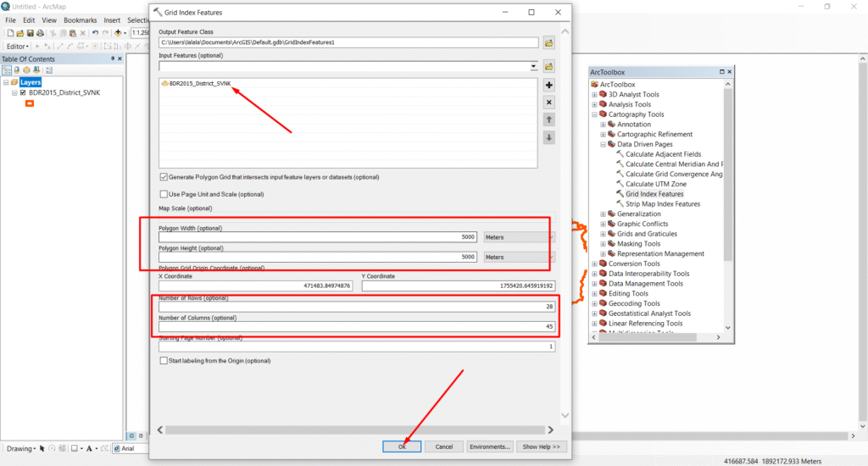
Task: Click the Polygon Width input field
Action: 318,237
